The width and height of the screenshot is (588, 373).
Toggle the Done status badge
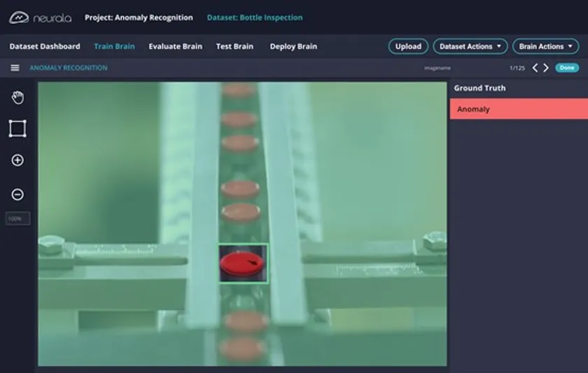(x=567, y=68)
